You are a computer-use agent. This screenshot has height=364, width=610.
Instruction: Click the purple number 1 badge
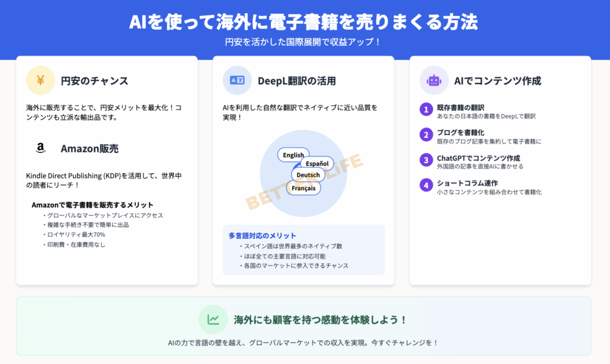click(x=425, y=110)
